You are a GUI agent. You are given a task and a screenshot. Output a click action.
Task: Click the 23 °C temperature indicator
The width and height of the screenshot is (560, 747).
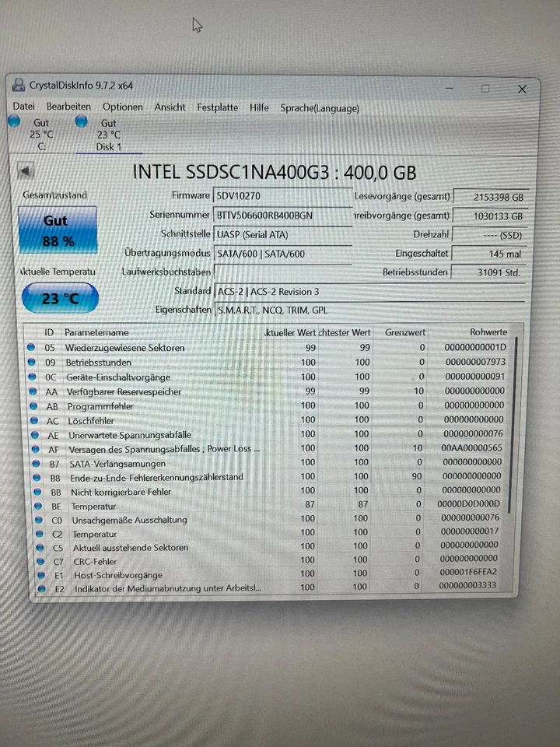[x=60, y=298]
